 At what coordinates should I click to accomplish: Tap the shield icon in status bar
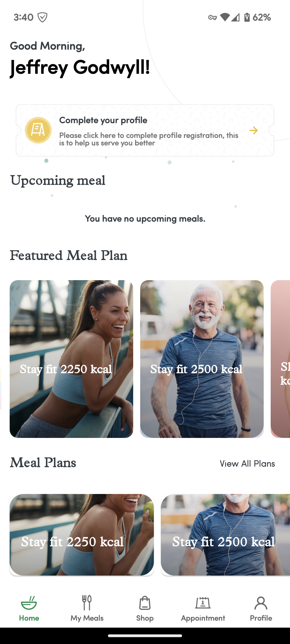pos(42,17)
